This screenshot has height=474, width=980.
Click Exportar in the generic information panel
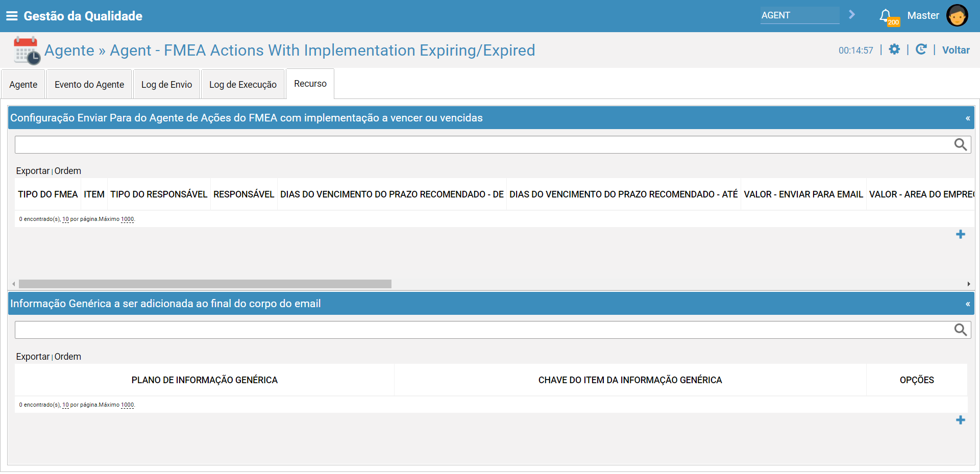33,357
